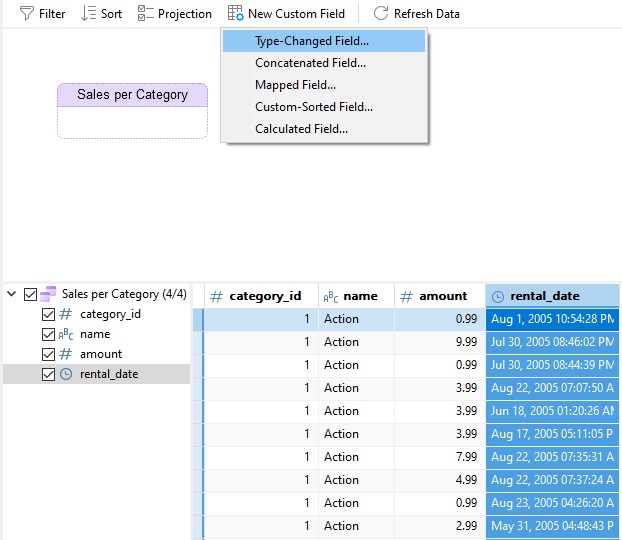The width and height of the screenshot is (622, 540).
Task: Click the hash icon next to category_id in tree
Action: click(66, 314)
